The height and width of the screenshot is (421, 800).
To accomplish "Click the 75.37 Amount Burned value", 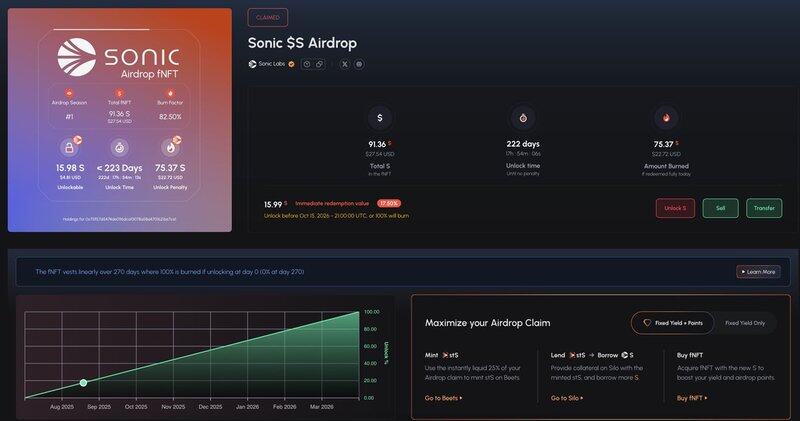I will pos(666,144).
